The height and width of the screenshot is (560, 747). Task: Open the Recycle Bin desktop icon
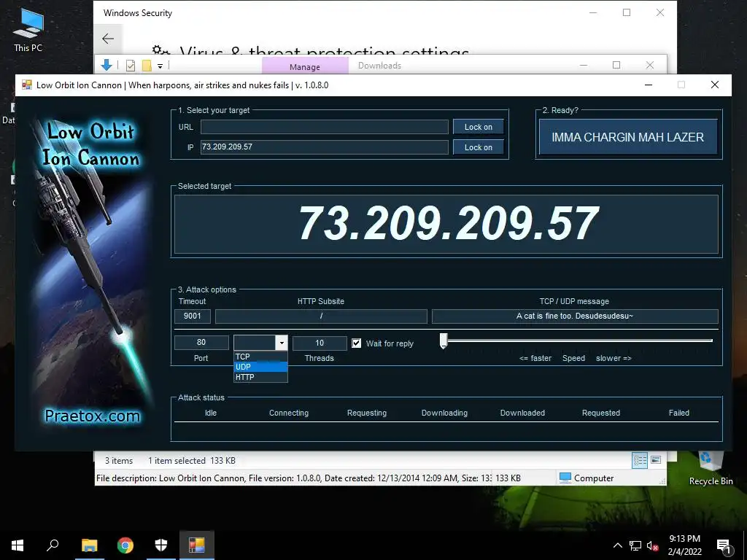(711, 469)
